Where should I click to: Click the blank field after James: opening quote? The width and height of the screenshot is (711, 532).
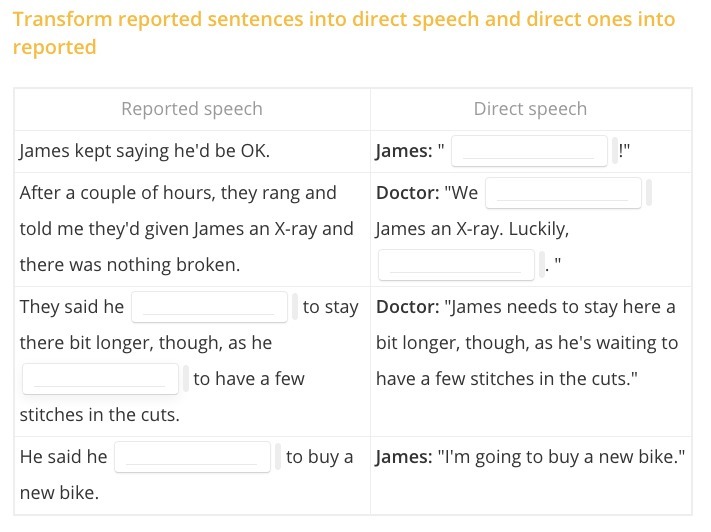point(529,151)
